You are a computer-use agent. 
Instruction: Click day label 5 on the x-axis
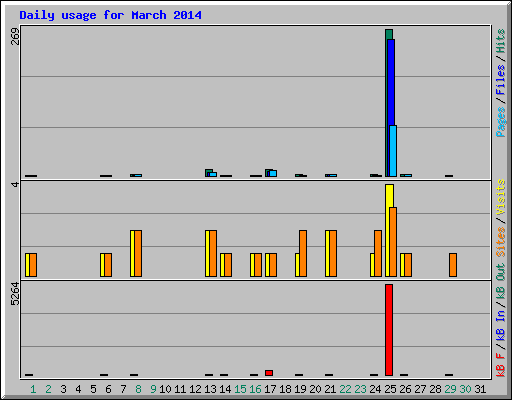tap(93, 389)
